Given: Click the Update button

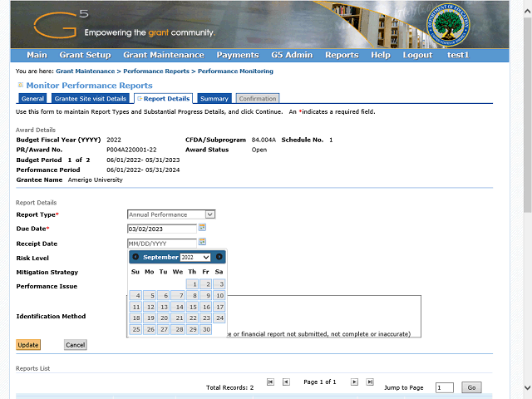Looking at the screenshot, I should coord(28,345).
